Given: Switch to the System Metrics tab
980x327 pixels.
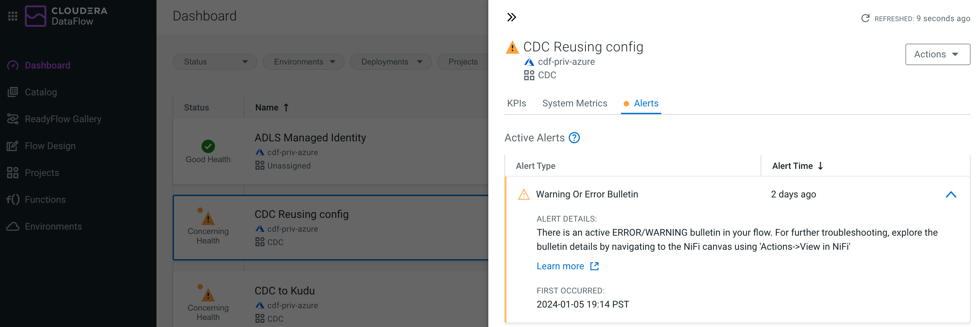Looking at the screenshot, I should pyautogui.click(x=574, y=103).
